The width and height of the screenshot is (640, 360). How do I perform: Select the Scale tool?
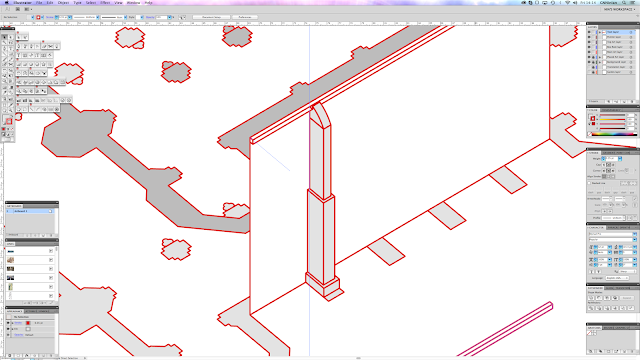point(11,70)
